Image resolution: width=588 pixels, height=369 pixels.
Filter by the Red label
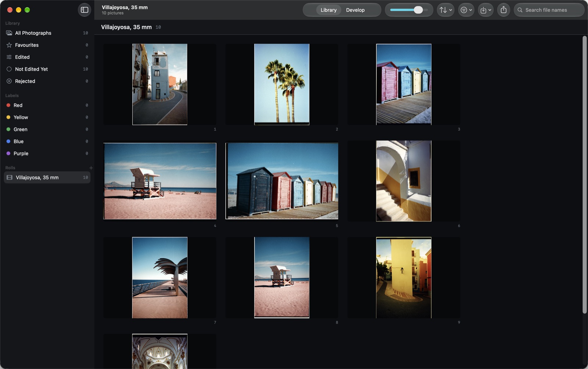coord(47,105)
